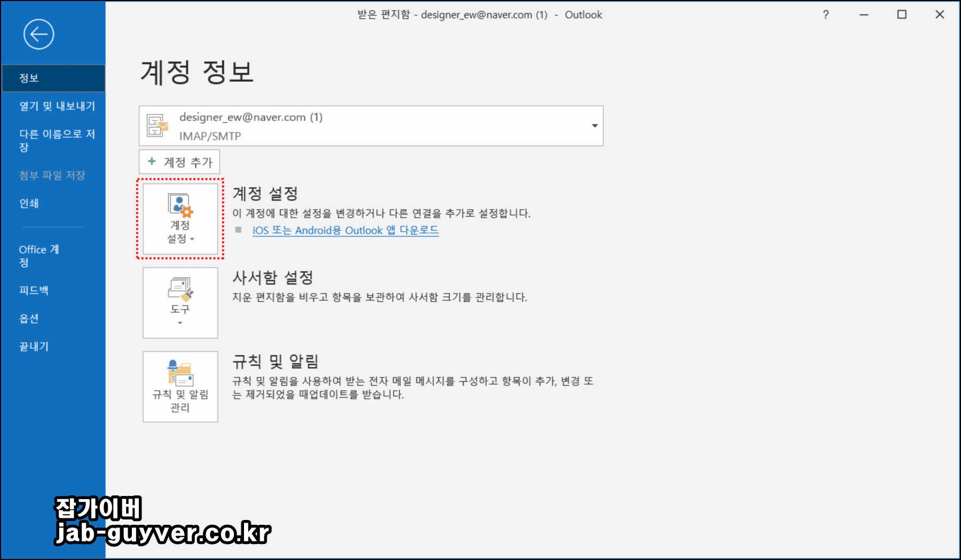961x560 pixels.
Task: Expand the account selector dropdown arrow
Action: 595,126
